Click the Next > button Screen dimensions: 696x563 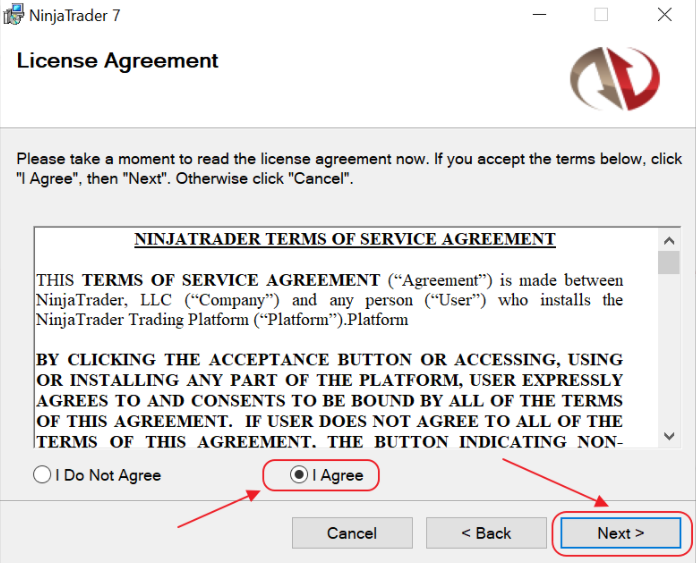(620, 533)
